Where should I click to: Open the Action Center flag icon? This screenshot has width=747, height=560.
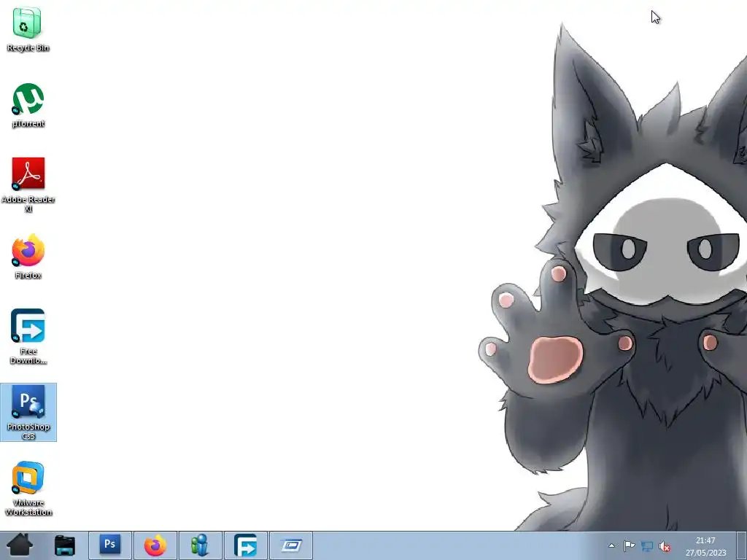(x=629, y=545)
